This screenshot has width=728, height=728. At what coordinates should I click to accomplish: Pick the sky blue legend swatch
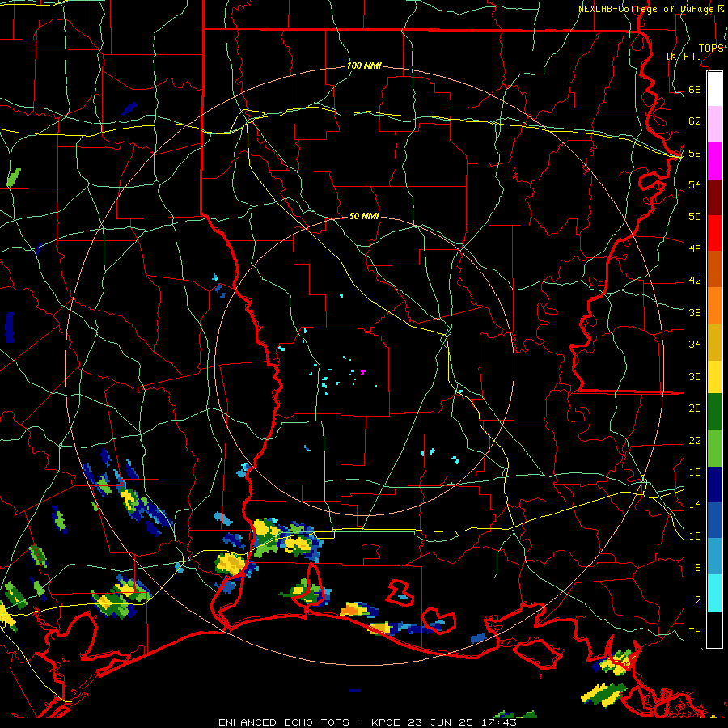click(714, 557)
